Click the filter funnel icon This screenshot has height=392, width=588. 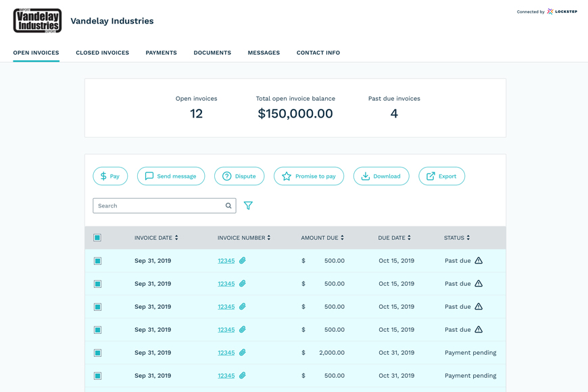248,205
